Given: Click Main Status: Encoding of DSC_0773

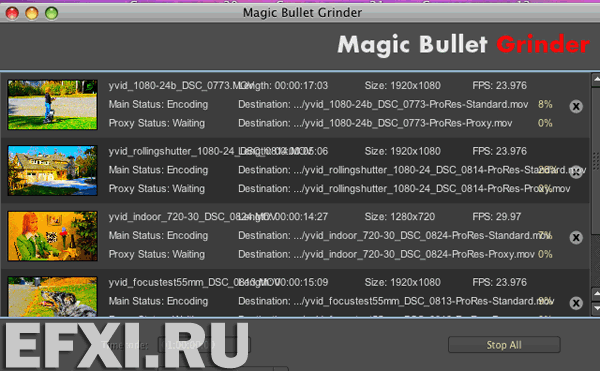Looking at the screenshot, I should [x=158, y=104].
